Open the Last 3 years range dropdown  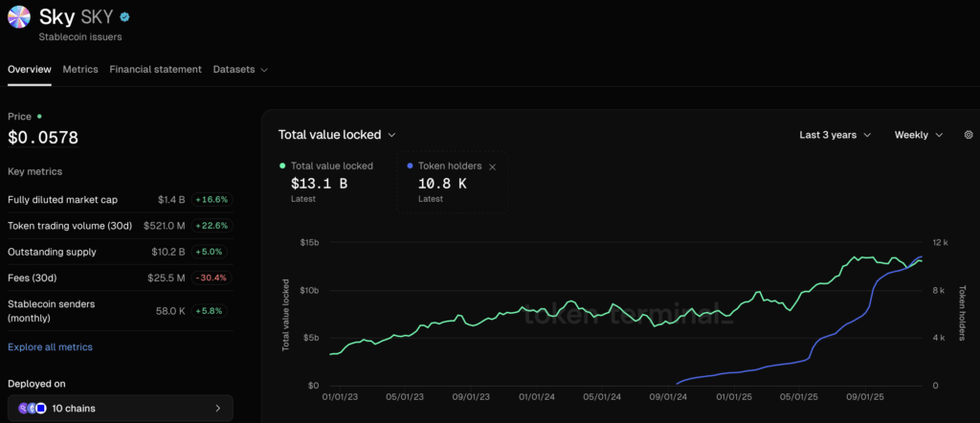point(835,135)
